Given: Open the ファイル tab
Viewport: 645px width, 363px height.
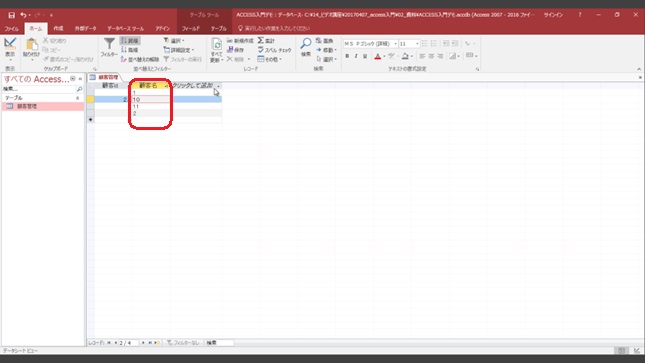Looking at the screenshot, I should pyautogui.click(x=12, y=28).
